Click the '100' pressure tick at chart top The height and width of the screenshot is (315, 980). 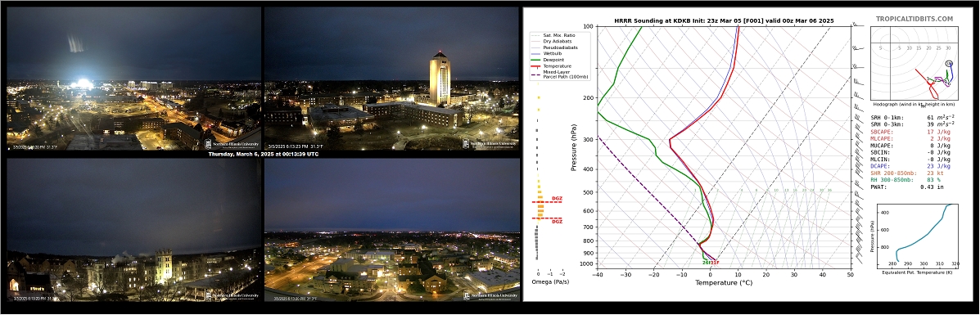pos(588,27)
